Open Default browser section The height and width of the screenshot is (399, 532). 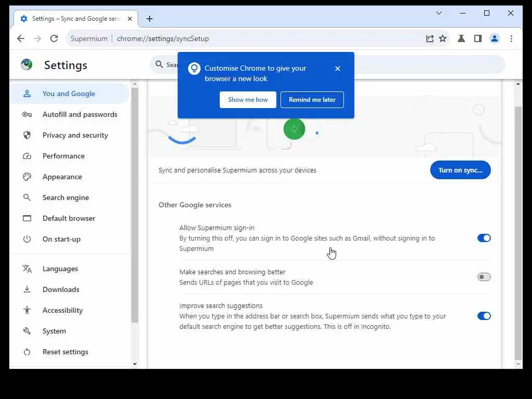(70, 218)
